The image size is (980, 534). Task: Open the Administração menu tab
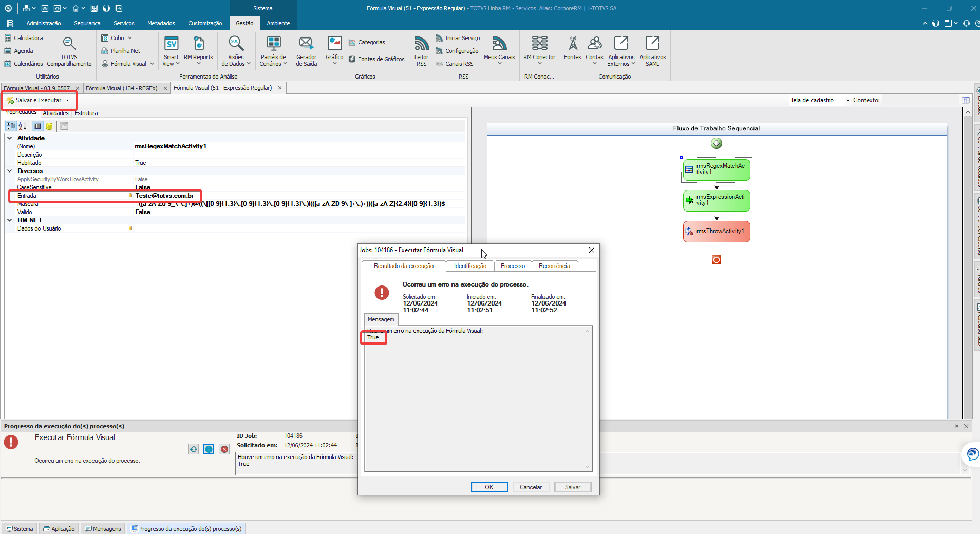(44, 23)
